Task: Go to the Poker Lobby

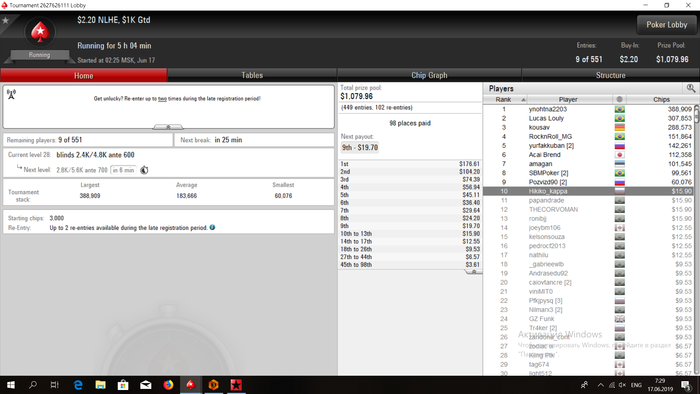Action: pyautogui.click(x=667, y=25)
